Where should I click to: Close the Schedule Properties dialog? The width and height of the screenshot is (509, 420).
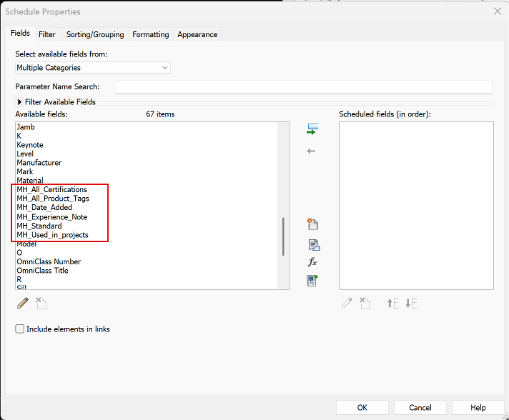(498, 11)
